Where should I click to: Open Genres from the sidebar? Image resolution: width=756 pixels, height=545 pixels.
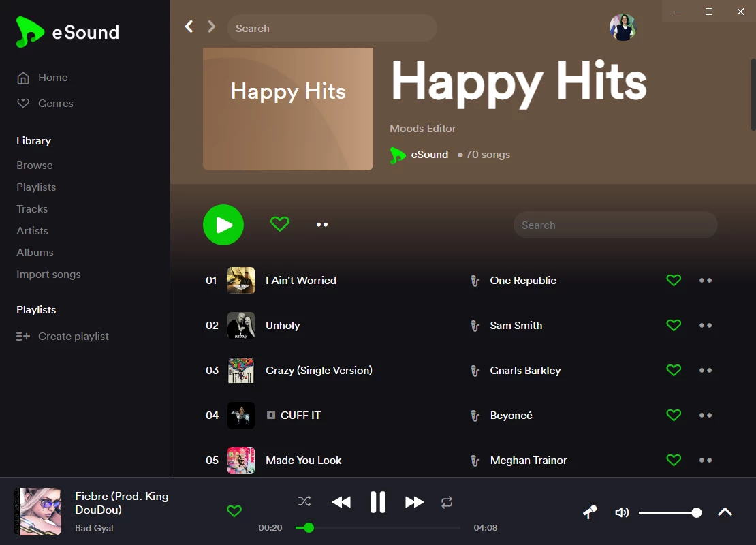tap(45, 104)
